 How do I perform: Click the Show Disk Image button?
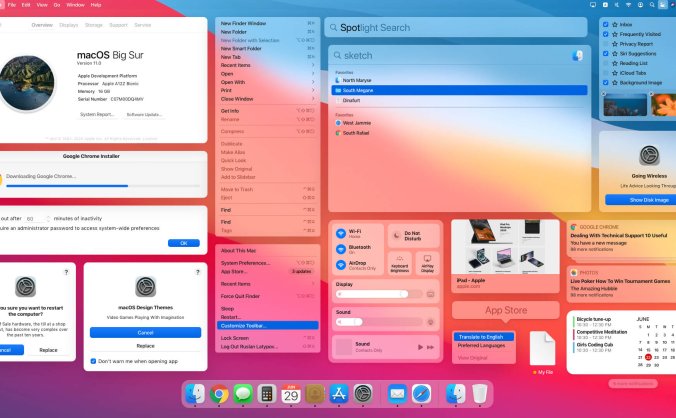tap(636, 199)
